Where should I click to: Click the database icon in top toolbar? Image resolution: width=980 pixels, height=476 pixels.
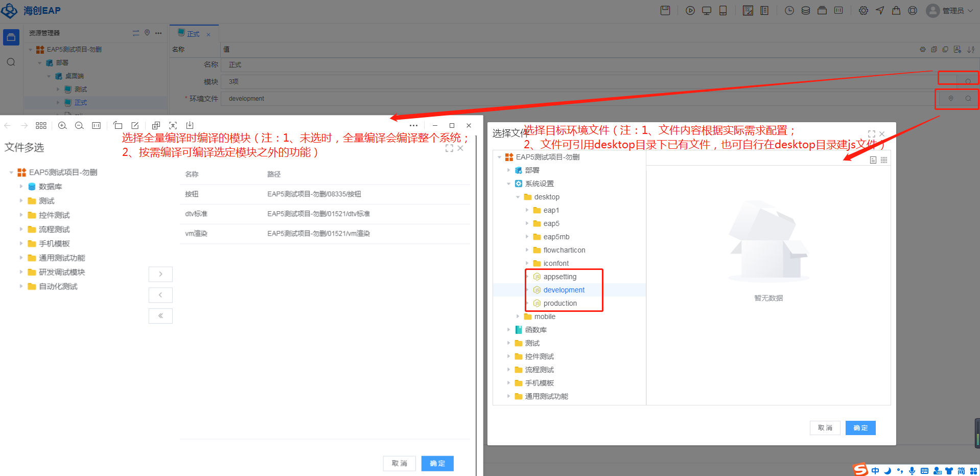[805, 11]
